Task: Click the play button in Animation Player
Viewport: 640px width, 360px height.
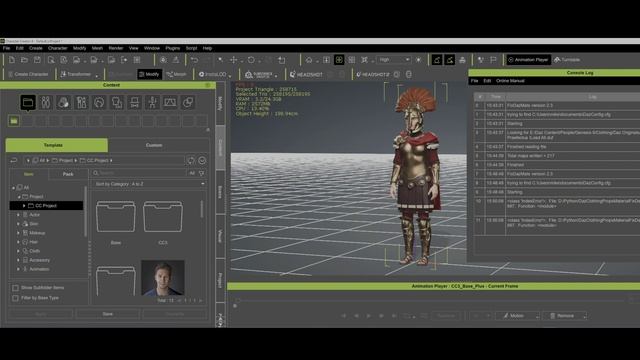Action: click(x=369, y=316)
